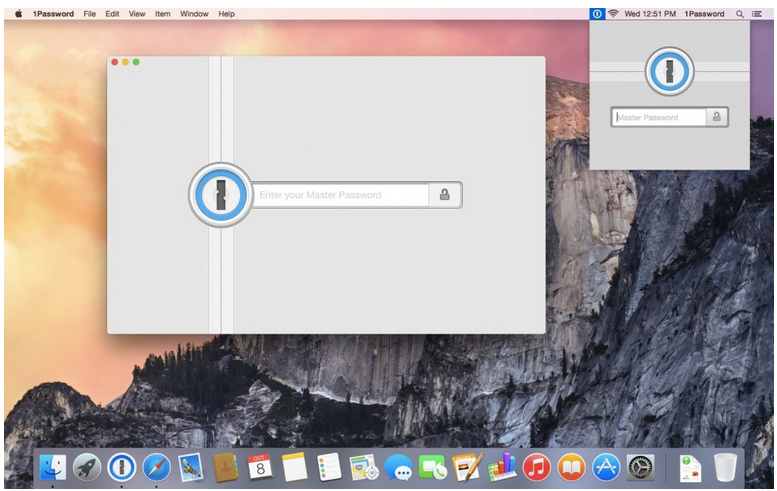The image size is (777, 491).
Task: Launch iTunes from the Dock
Action: click(x=537, y=467)
